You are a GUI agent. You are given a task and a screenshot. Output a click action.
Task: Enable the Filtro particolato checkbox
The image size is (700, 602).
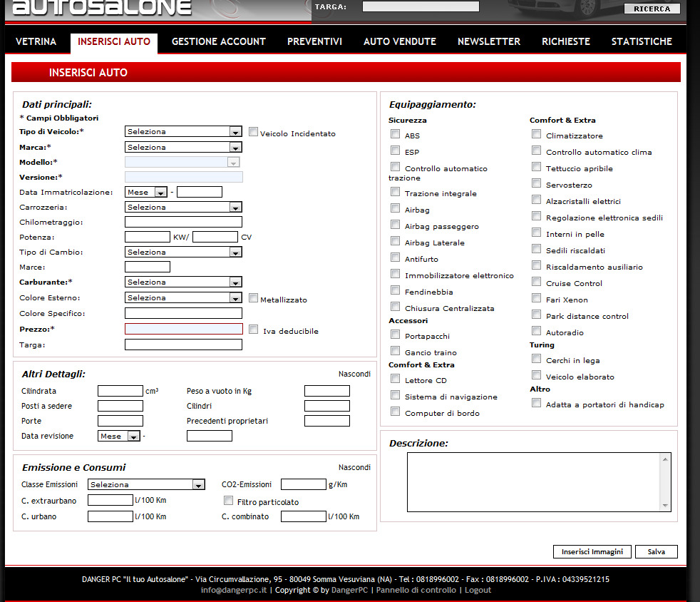229,500
